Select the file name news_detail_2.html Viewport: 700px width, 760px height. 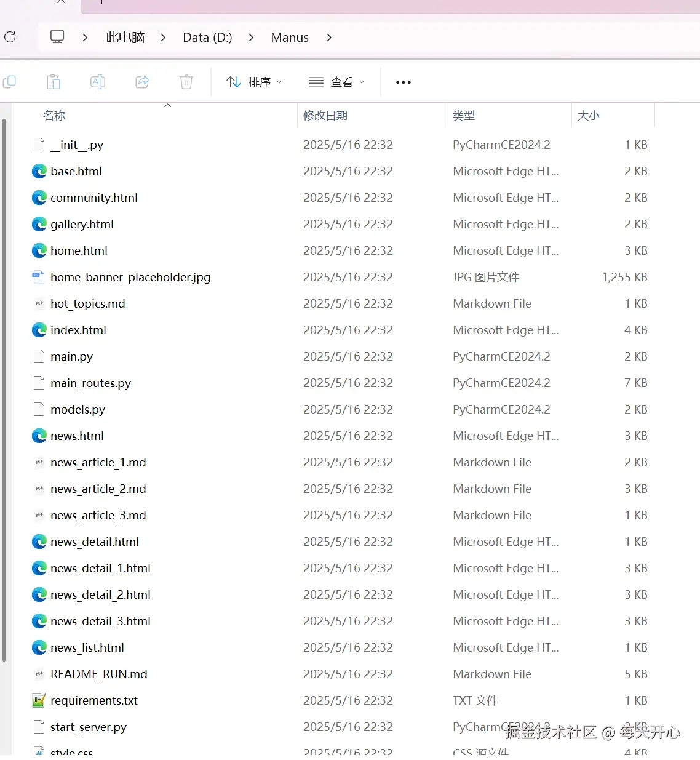[x=100, y=595]
